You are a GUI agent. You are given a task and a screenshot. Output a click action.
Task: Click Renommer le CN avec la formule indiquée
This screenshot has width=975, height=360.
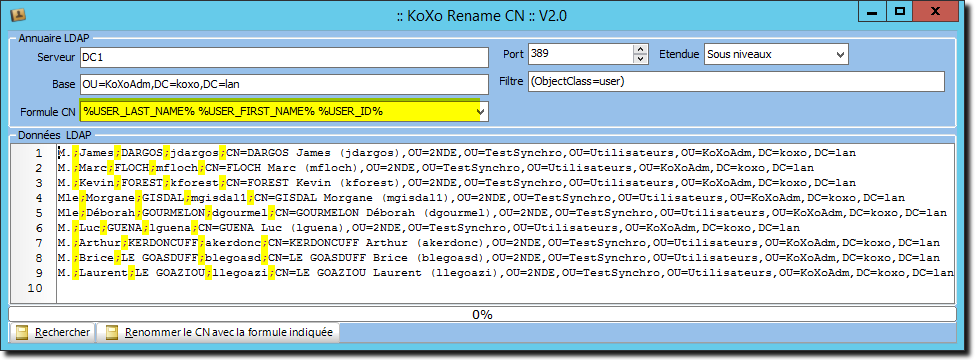pyautogui.click(x=219, y=333)
